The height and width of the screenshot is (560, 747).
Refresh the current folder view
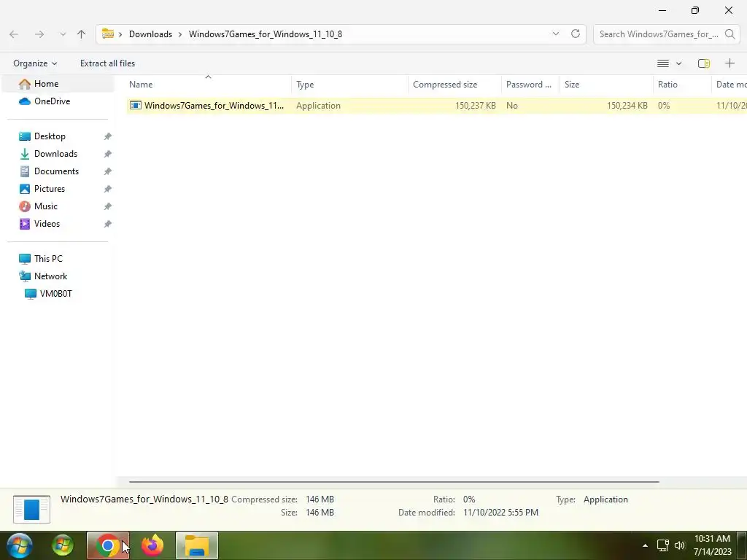[576, 34]
